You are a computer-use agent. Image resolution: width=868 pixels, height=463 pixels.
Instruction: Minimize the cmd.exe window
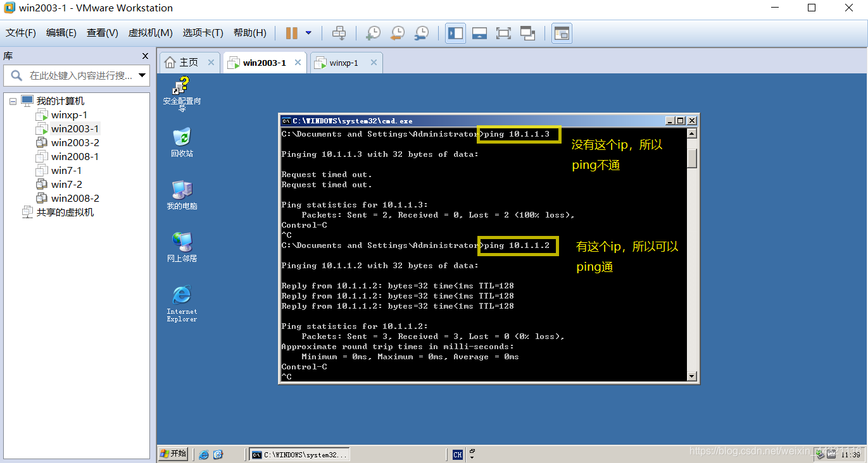tap(670, 121)
